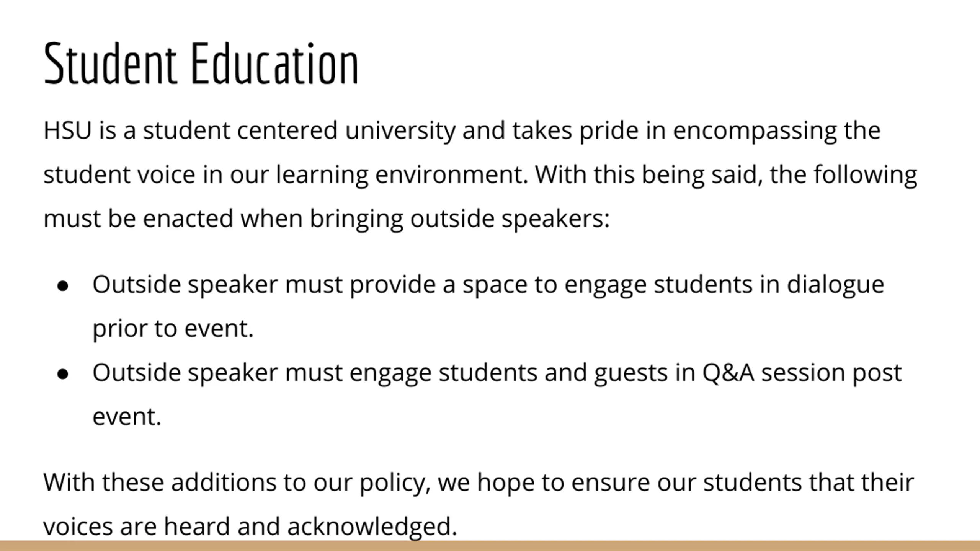This screenshot has height=551, width=980.
Task: Click the words "students that their"
Action: 808,482
